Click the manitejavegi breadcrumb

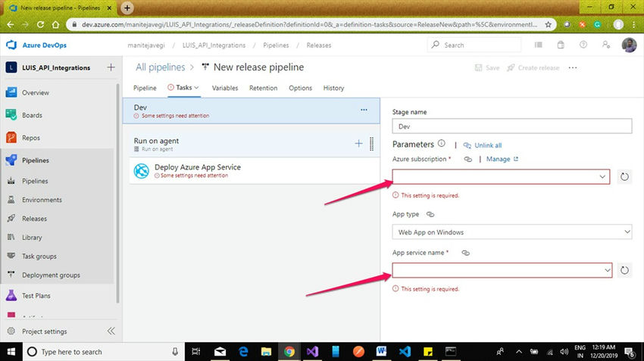click(146, 45)
